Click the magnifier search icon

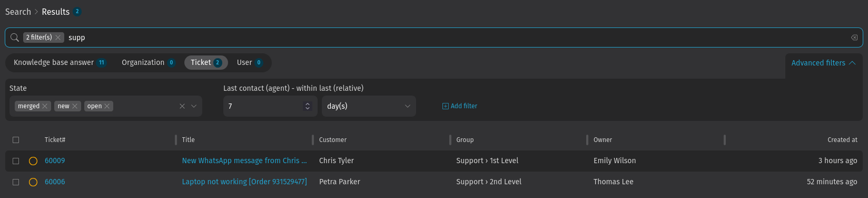coord(15,37)
